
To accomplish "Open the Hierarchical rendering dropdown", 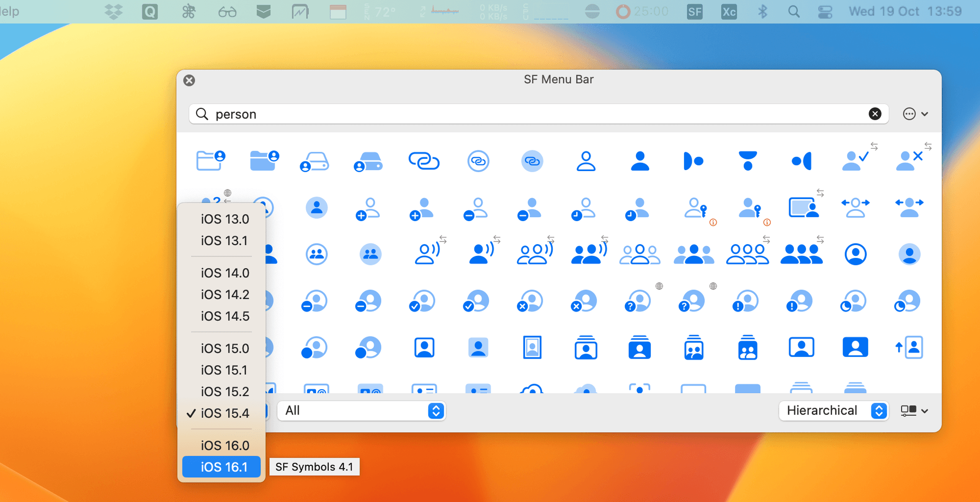I will tap(833, 411).
